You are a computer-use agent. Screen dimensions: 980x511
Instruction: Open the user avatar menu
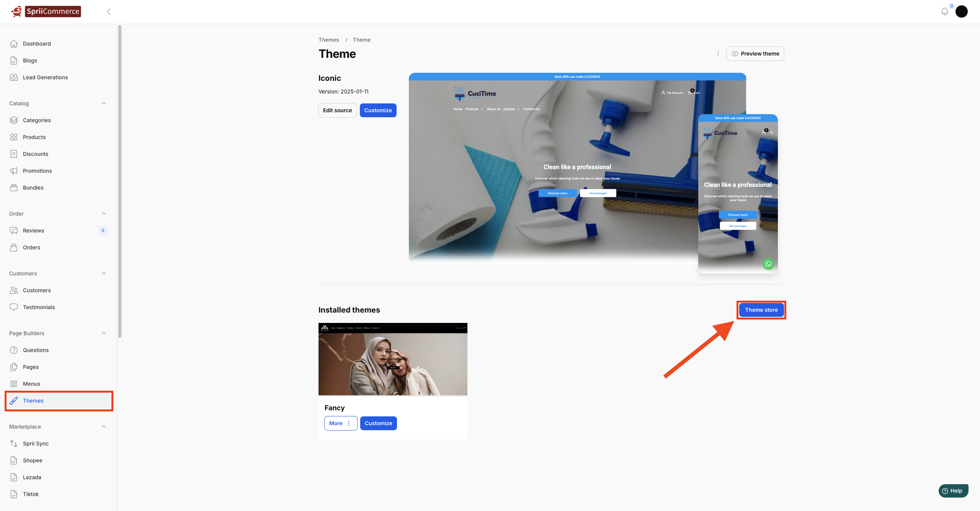tap(961, 11)
